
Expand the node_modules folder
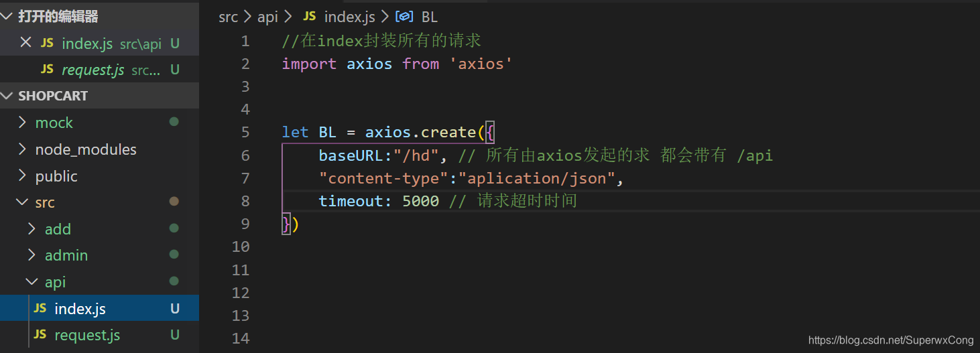pyautogui.click(x=22, y=149)
